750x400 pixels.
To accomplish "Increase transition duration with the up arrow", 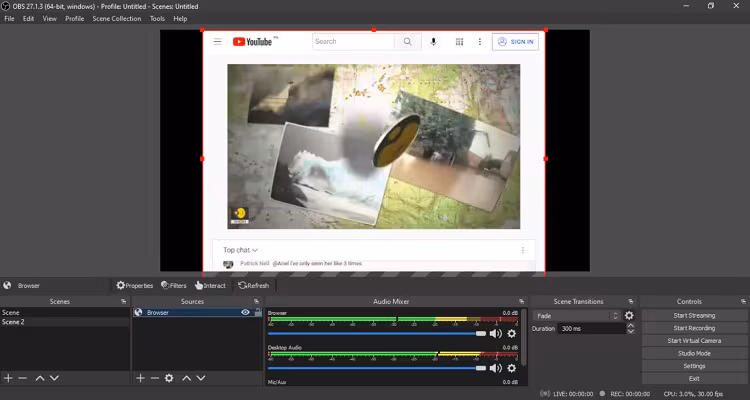I will (631, 326).
